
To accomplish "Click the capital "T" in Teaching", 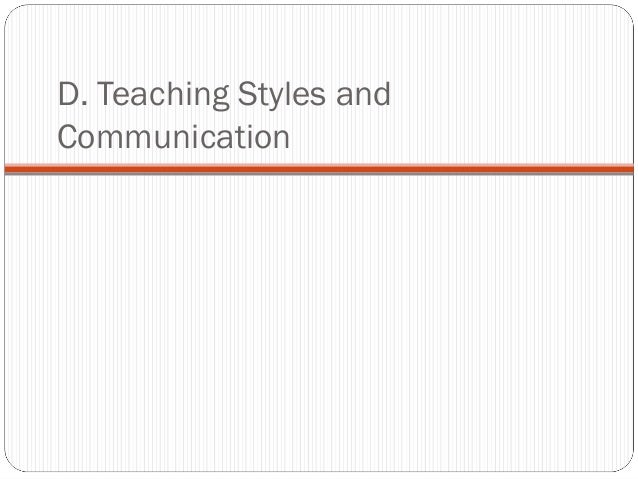I will [107, 94].
